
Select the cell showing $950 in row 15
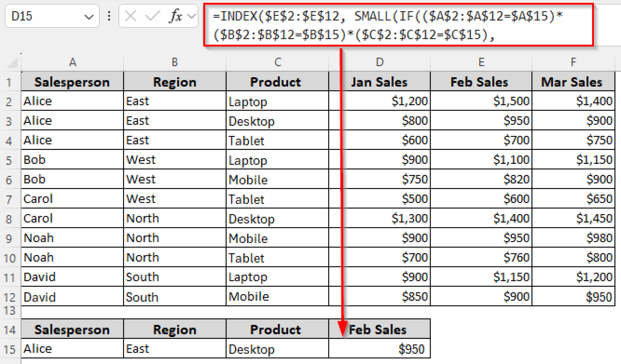click(379, 348)
